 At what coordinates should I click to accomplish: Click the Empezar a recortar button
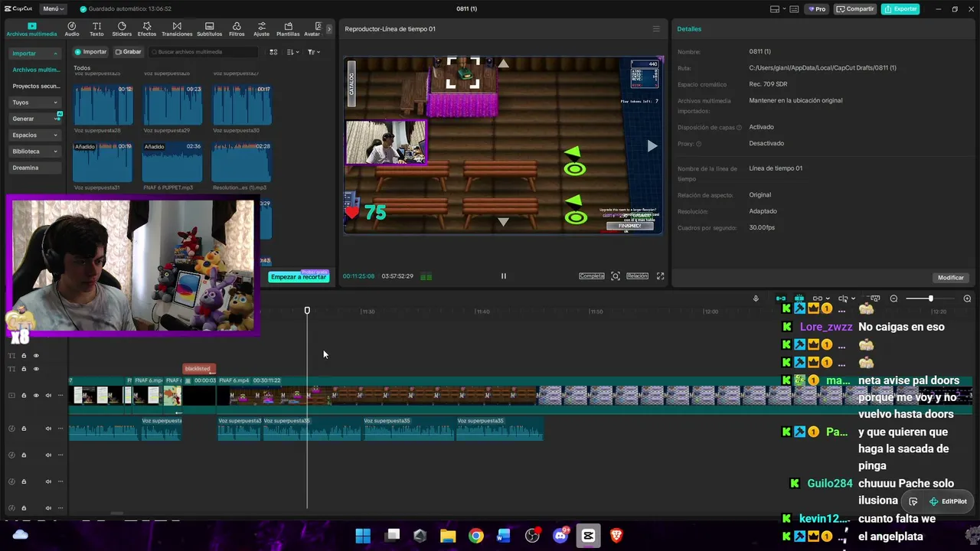coord(299,277)
